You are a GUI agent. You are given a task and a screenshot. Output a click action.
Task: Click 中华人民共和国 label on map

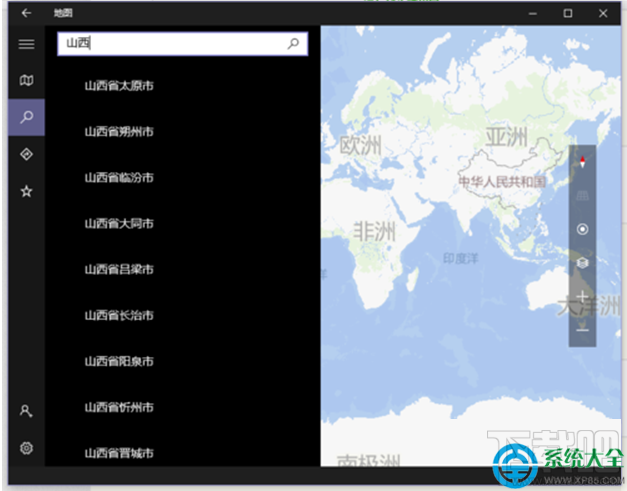(x=502, y=182)
